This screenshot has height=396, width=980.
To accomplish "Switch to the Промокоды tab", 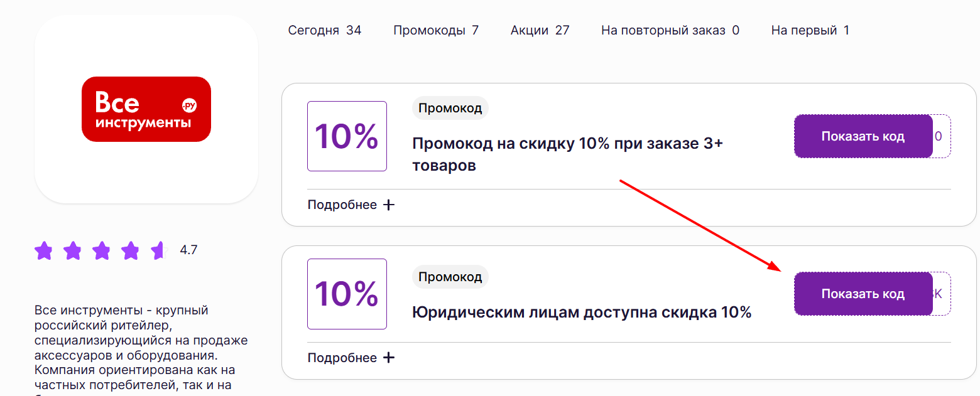I will 436,29.
